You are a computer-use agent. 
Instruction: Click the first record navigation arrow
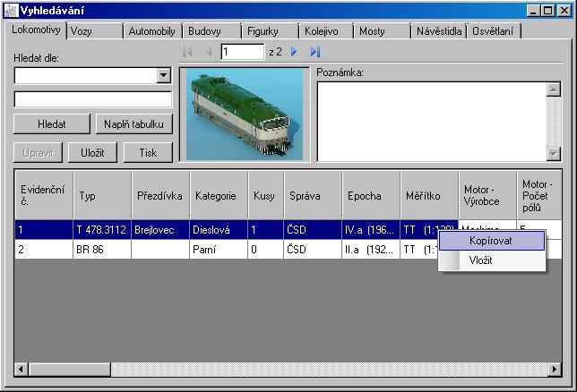[x=188, y=53]
